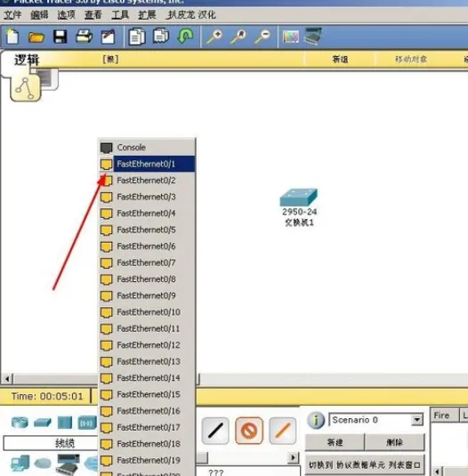Open the 工具 menu
Image resolution: width=468 pixels, height=476 pixels.
120,14
